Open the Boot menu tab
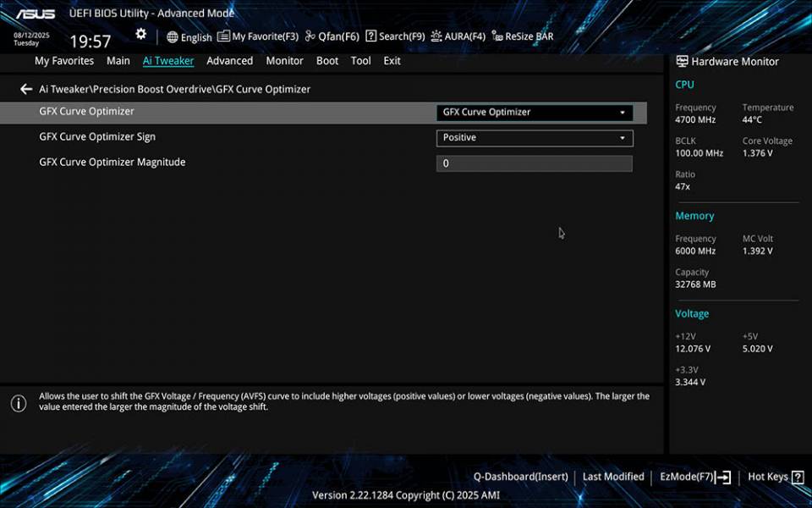The image size is (812, 508). (326, 60)
